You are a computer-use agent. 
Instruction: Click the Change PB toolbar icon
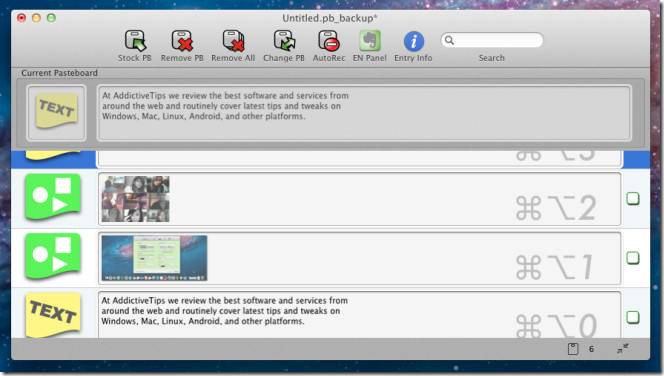click(x=284, y=41)
